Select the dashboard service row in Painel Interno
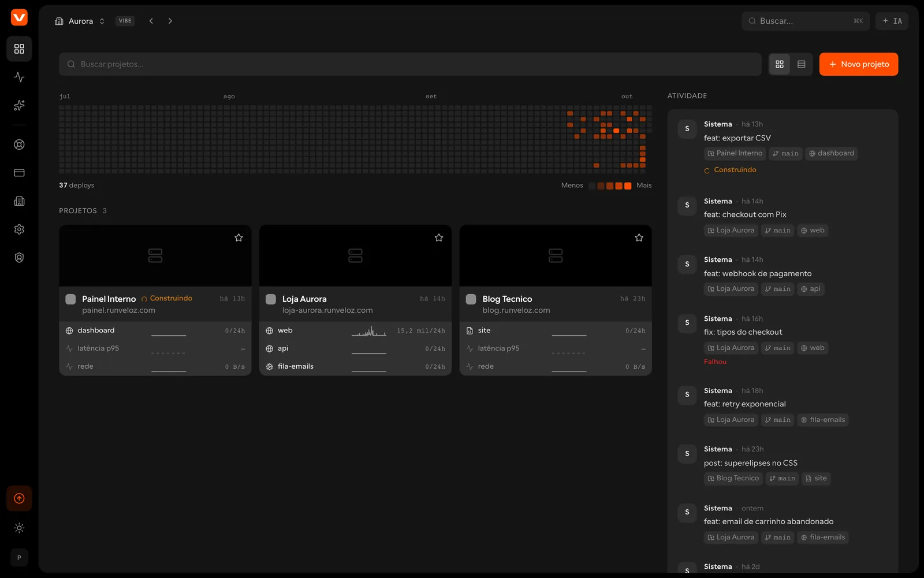Image resolution: width=924 pixels, height=578 pixels. pyautogui.click(x=155, y=331)
